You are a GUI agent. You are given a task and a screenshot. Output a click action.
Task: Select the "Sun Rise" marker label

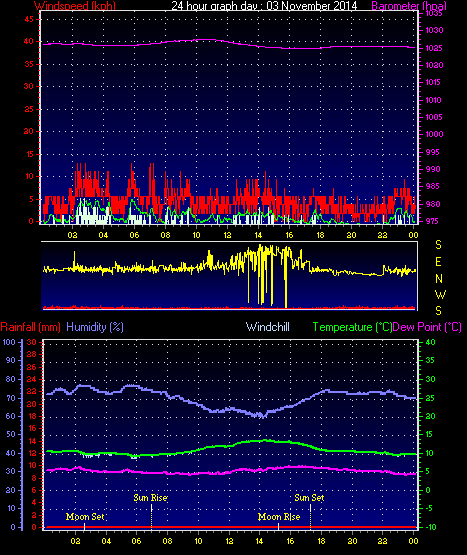click(150, 498)
